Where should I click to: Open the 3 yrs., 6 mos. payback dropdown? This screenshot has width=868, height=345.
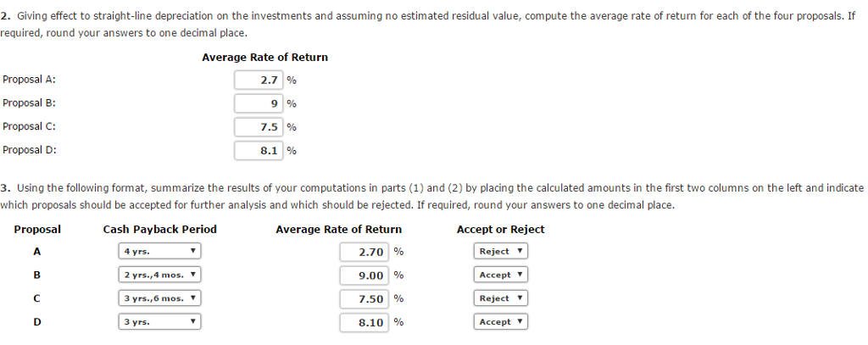click(159, 298)
